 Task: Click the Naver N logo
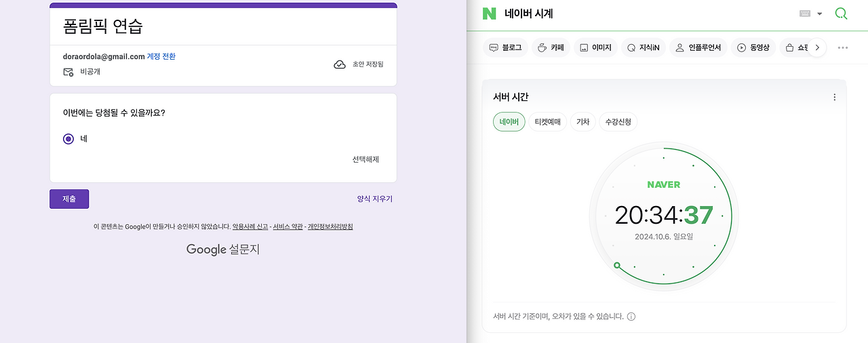(x=489, y=14)
